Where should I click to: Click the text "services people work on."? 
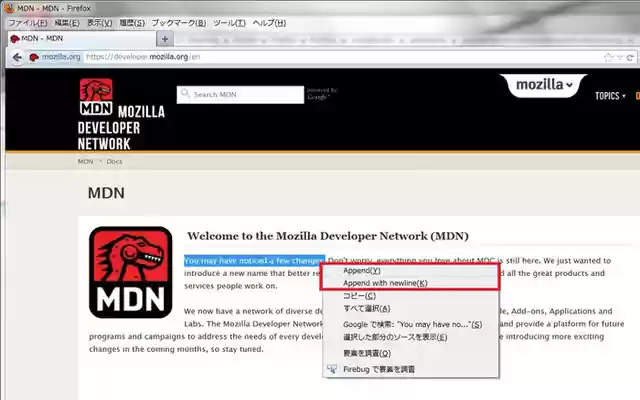[x=231, y=286]
